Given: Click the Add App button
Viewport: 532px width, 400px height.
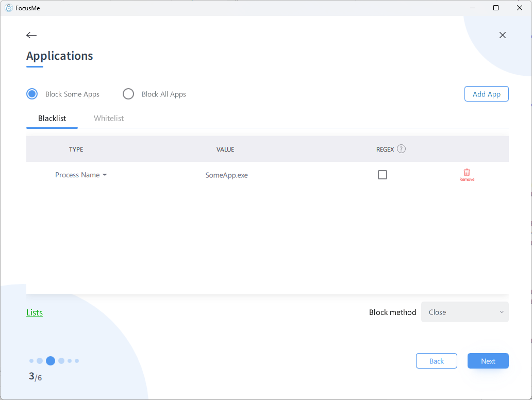Looking at the screenshot, I should tap(486, 94).
